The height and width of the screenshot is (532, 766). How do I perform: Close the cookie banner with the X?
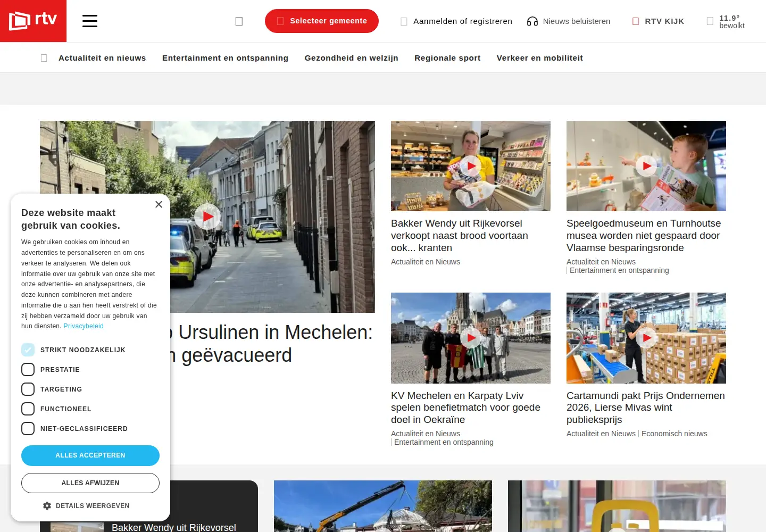[159, 204]
